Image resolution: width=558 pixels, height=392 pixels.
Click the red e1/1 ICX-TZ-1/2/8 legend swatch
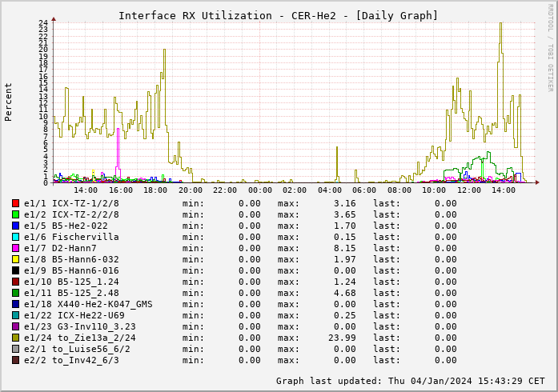tap(16, 203)
